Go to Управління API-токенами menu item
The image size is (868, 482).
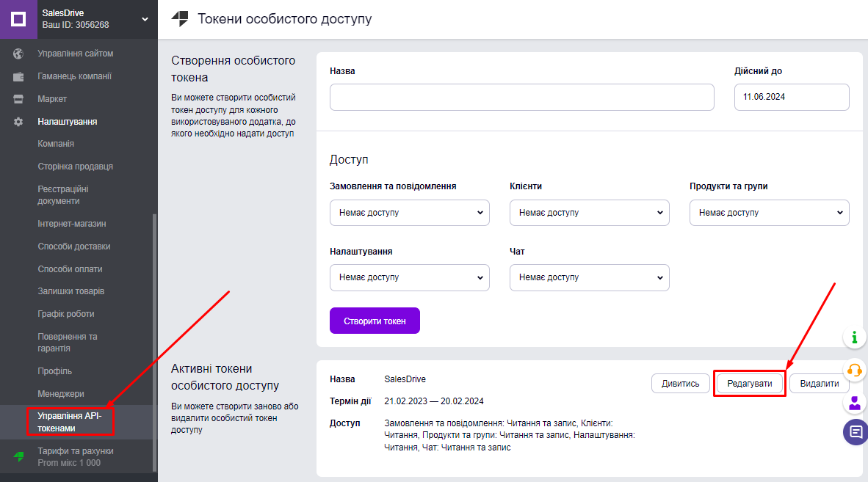pos(70,422)
